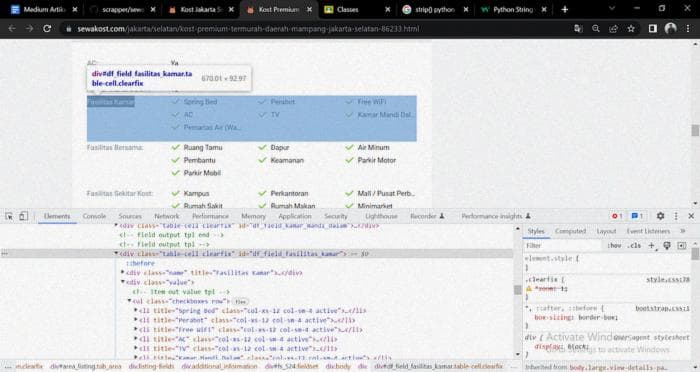Bookmark this page with star icon
This screenshot has height=372, width=700.
[x=631, y=29]
